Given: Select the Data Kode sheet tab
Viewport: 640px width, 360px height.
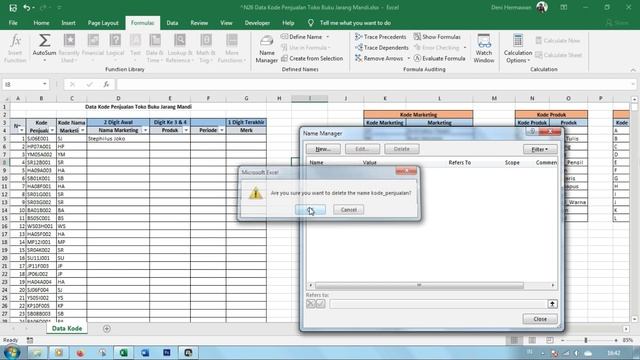Looking at the screenshot, I should (x=67, y=329).
